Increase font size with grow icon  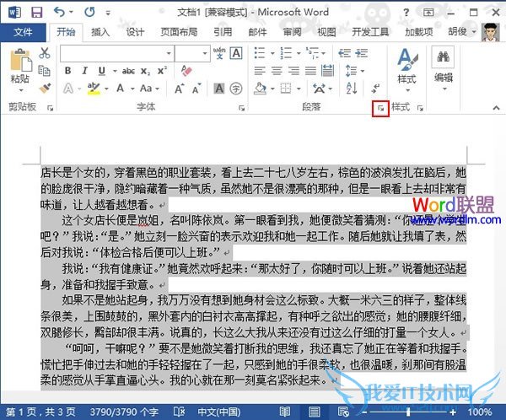coord(179,88)
